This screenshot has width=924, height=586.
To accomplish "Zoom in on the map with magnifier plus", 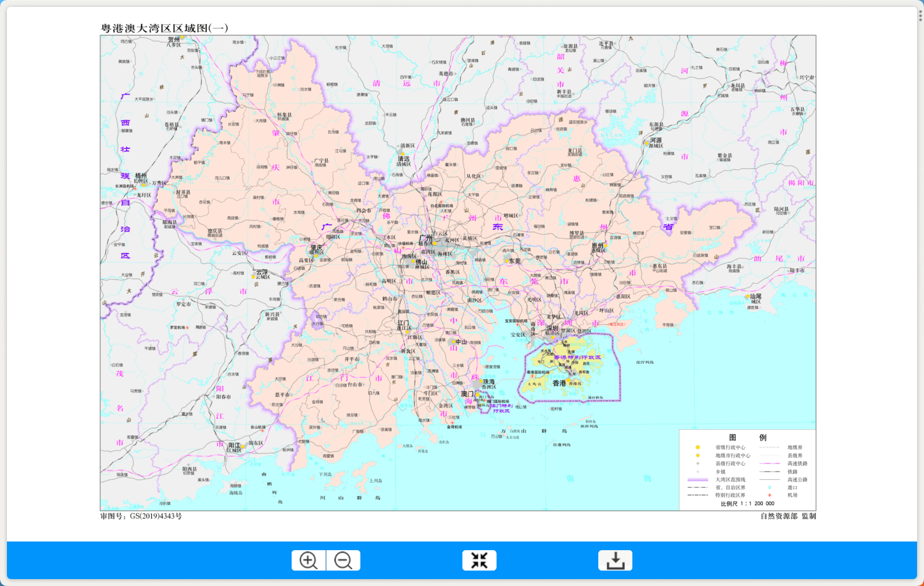I will [x=308, y=561].
